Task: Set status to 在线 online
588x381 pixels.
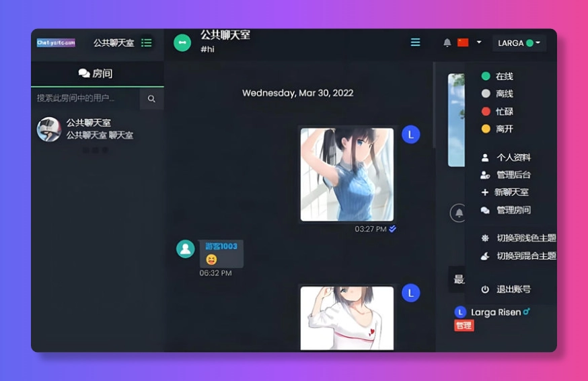Action: click(497, 76)
